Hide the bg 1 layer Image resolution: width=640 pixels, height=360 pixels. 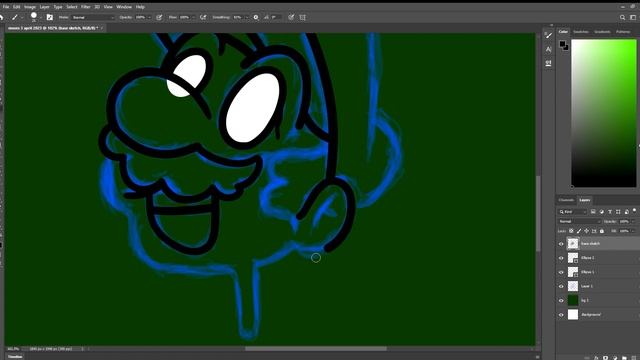click(561, 300)
